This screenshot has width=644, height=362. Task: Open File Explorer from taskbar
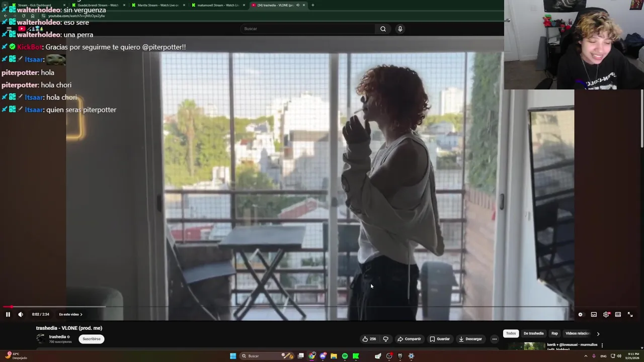click(334, 356)
